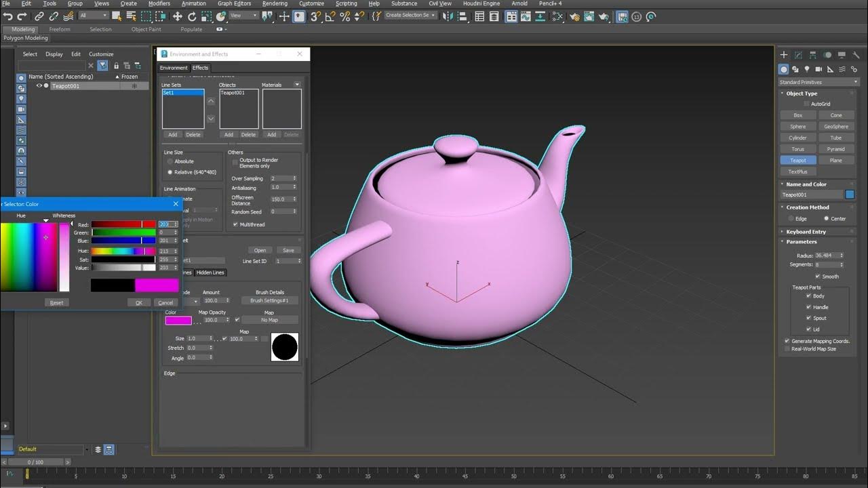Uncheck the Handle teapot part
This screenshot has height=488, width=868.
pyautogui.click(x=809, y=307)
